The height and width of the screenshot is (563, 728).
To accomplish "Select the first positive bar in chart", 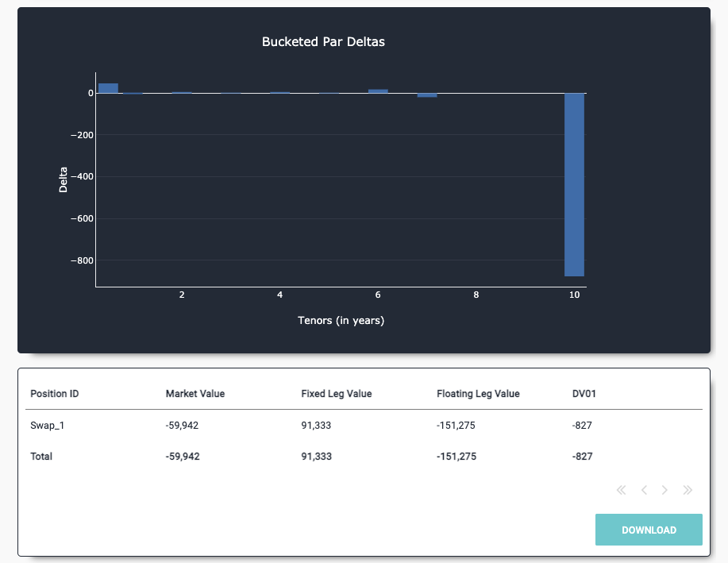I will [108, 88].
